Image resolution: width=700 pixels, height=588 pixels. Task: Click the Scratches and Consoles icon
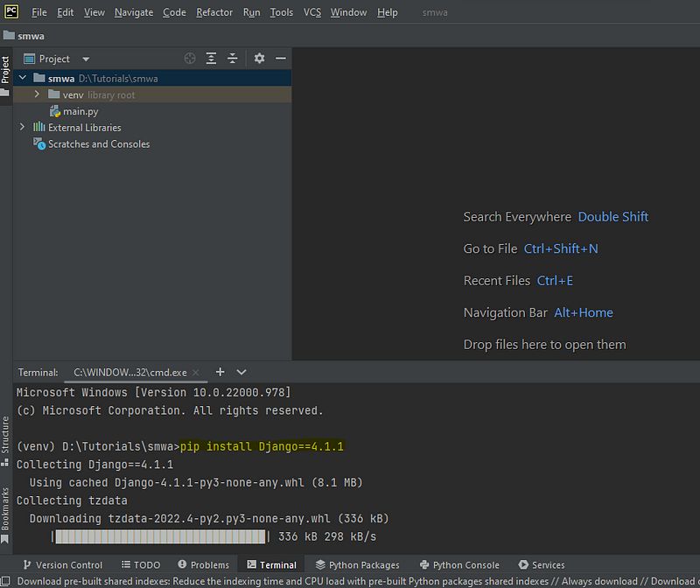coord(39,143)
